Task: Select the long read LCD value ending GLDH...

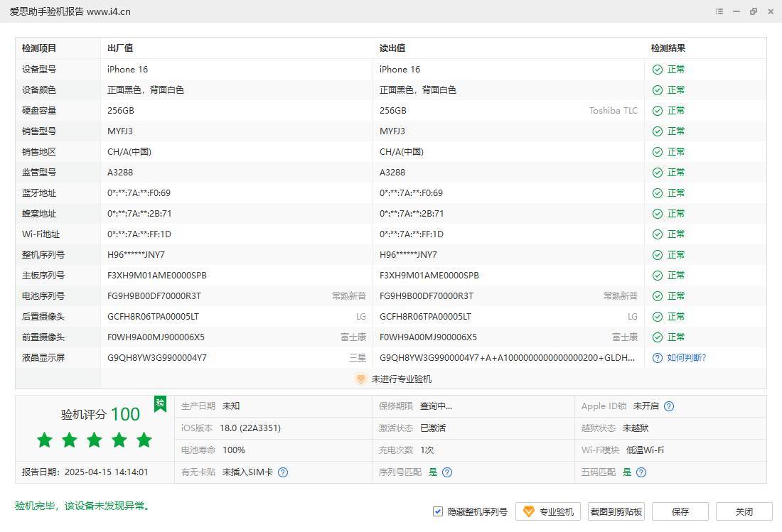Action: [x=507, y=358]
